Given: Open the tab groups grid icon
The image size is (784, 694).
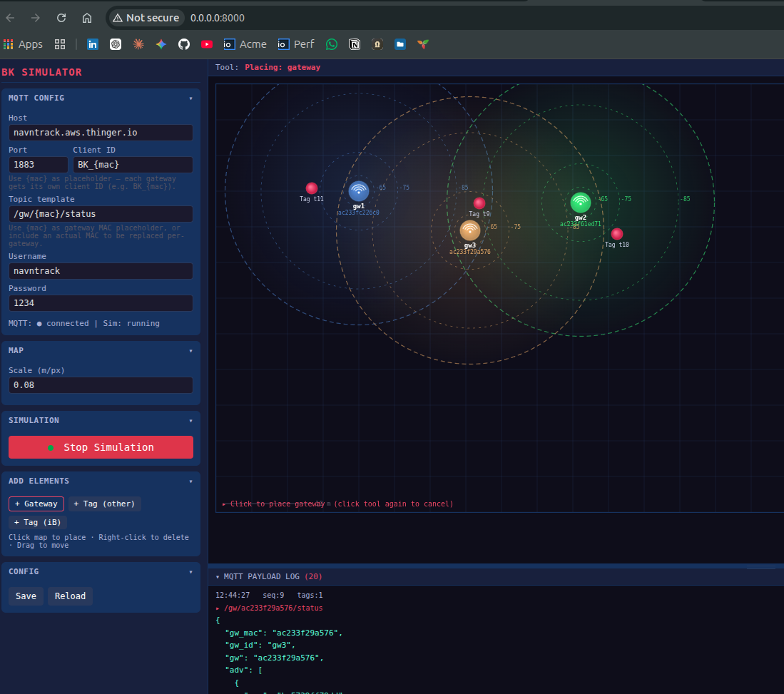Looking at the screenshot, I should (x=60, y=44).
